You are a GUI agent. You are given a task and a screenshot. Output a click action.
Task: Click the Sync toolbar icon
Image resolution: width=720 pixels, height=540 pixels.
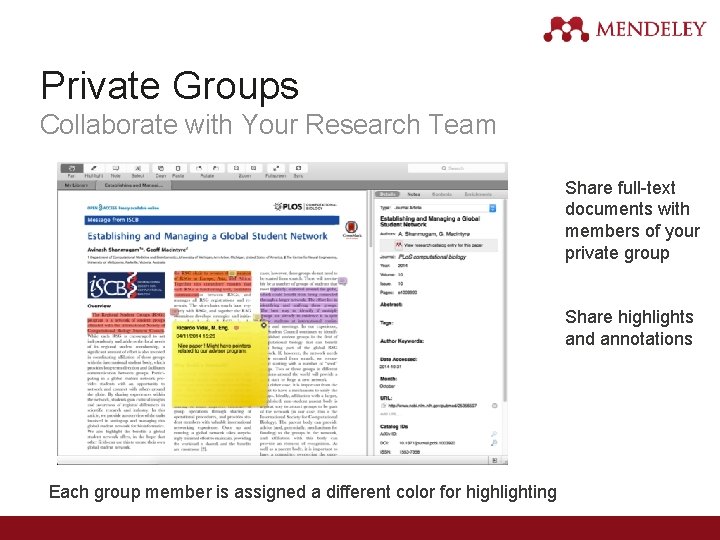(298, 169)
